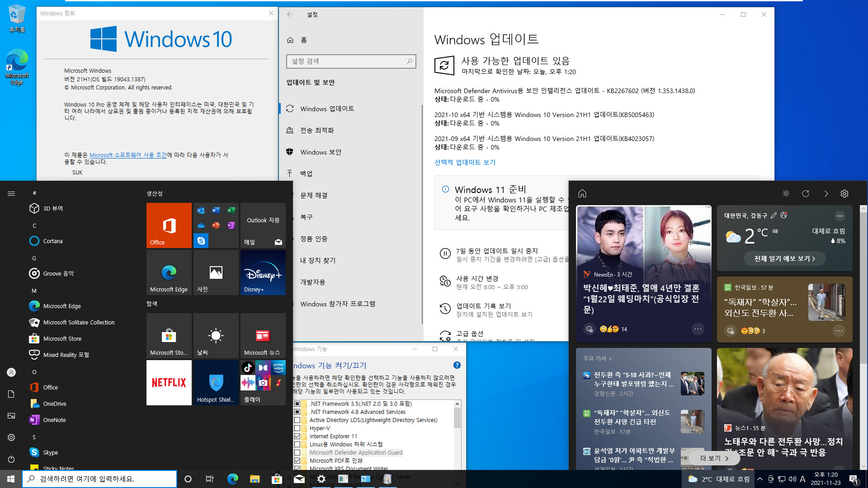This screenshot has width=868, height=488.
Task: Launch the Disney+ tile
Action: click(x=263, y=272)
